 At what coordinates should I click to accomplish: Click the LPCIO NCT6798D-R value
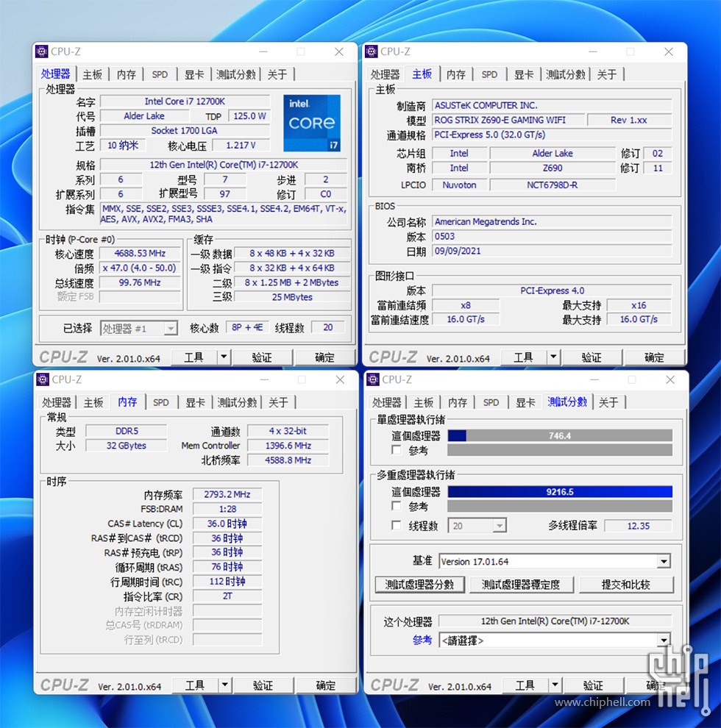553,185
